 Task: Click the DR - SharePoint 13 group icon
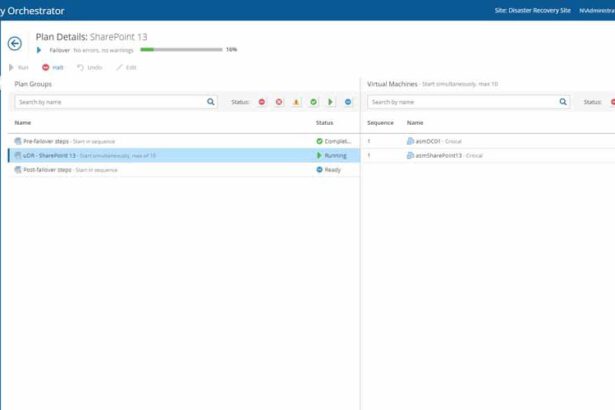[x=18, y=155]
